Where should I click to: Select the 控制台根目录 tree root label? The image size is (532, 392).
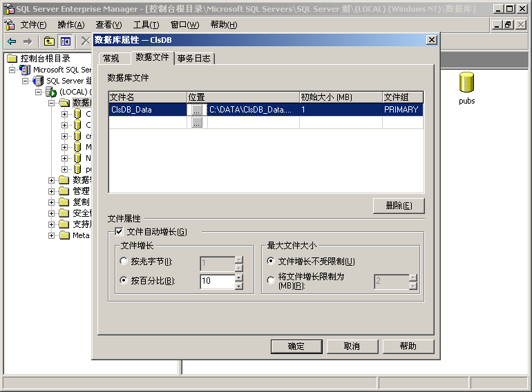point(45,59)
